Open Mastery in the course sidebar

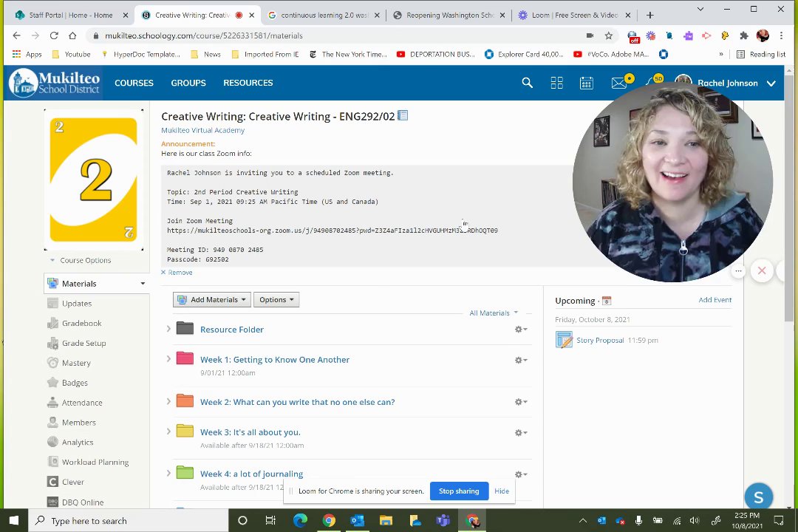coord(76,363)
